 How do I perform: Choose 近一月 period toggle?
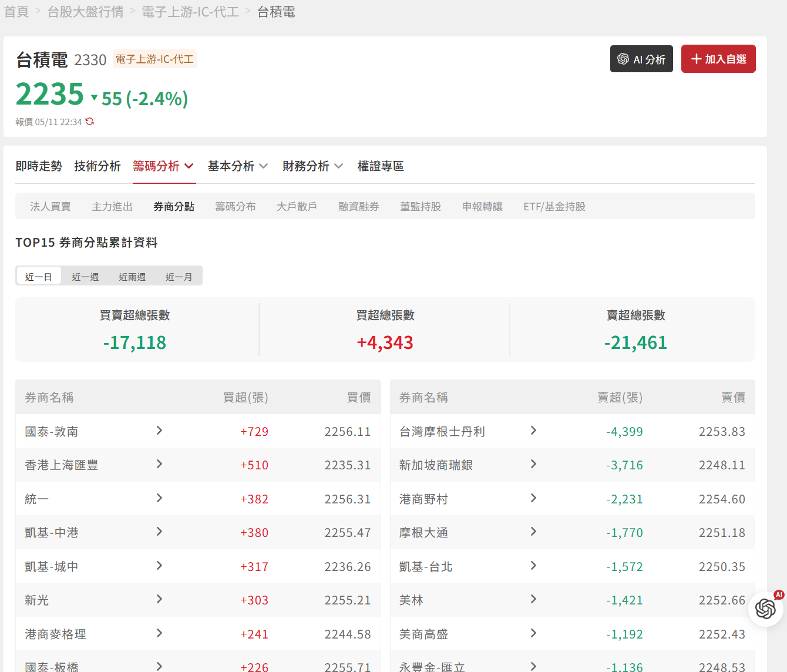(179, 277)
